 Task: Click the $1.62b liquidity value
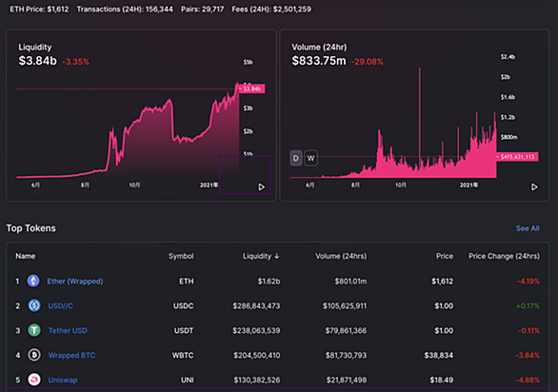coord(269,282)
